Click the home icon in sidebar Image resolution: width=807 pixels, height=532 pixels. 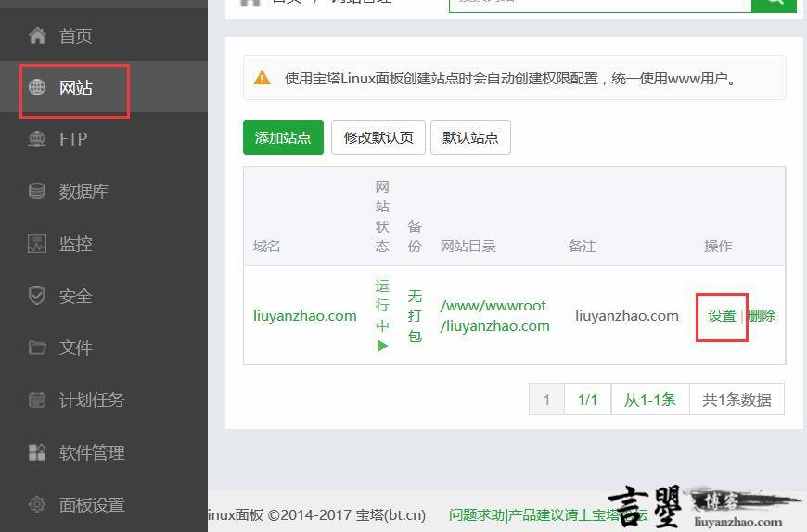click(x=37, y=35)
